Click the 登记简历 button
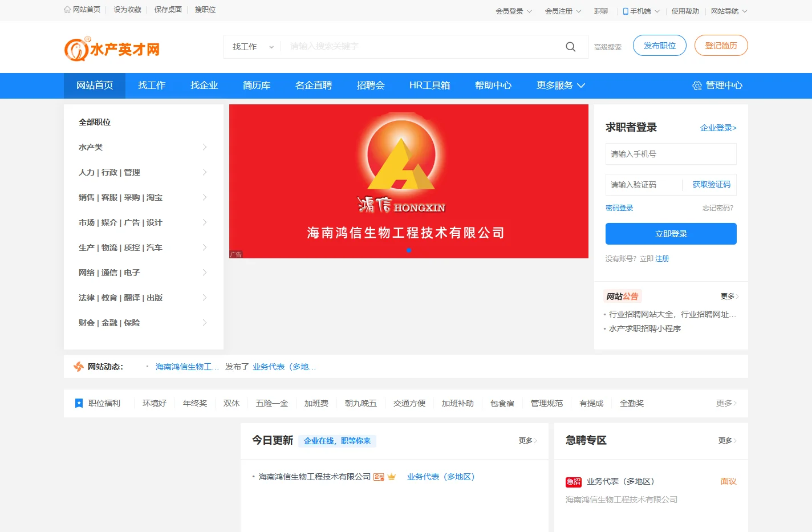Screen dimensions: 812x532 click(x=721, y=46)
